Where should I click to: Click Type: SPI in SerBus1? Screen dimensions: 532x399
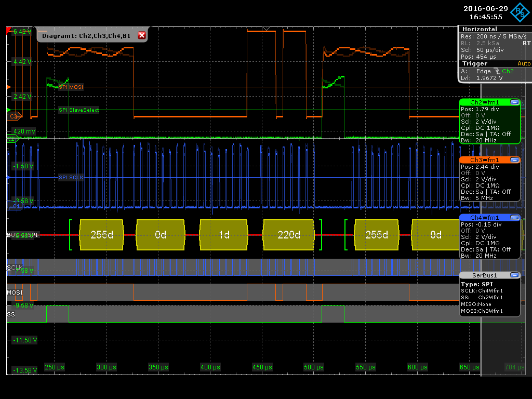pos(477,284)
